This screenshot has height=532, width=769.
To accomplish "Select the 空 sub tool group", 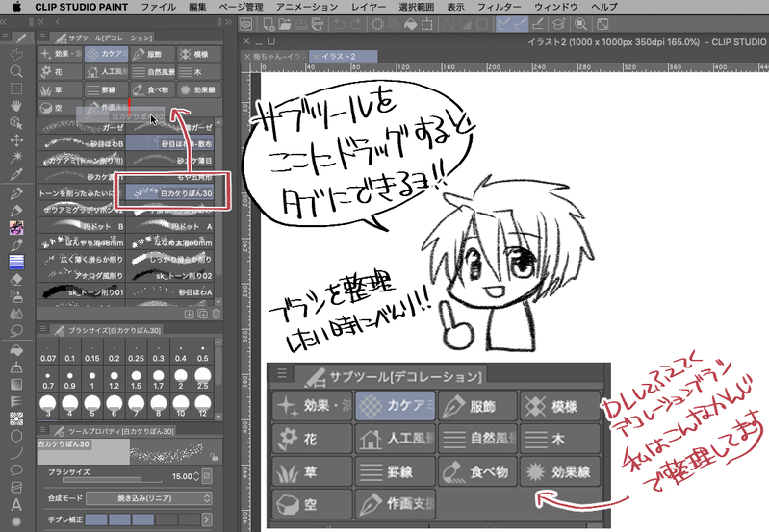I will pyautogui.click(x=60, y=108).
